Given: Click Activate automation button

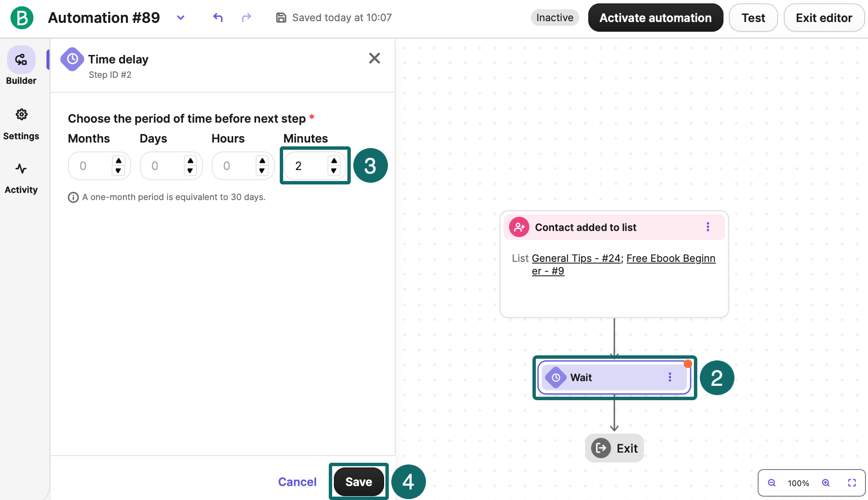Looking at the screenshot, I should (655, 18).
